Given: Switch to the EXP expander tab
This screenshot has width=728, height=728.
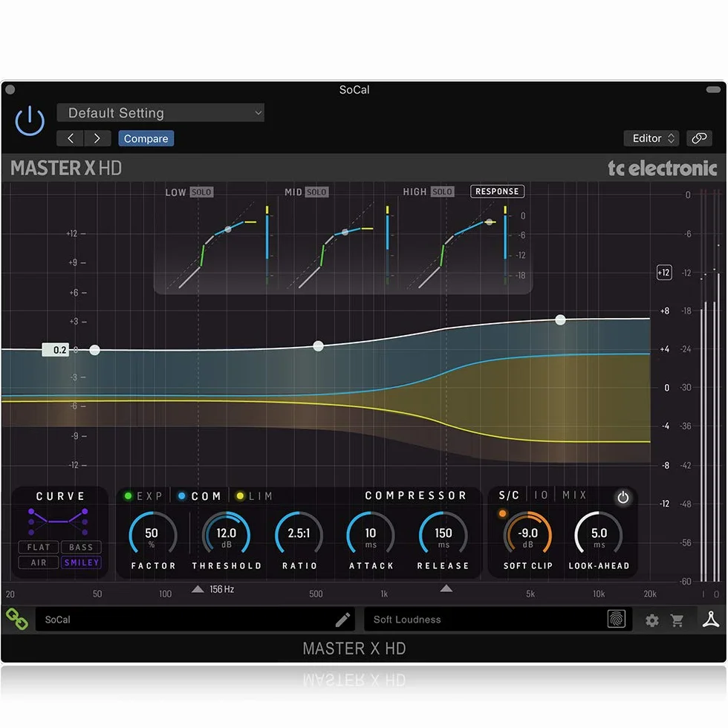Looking at the screenshot, I should click(x=144, y=496).
